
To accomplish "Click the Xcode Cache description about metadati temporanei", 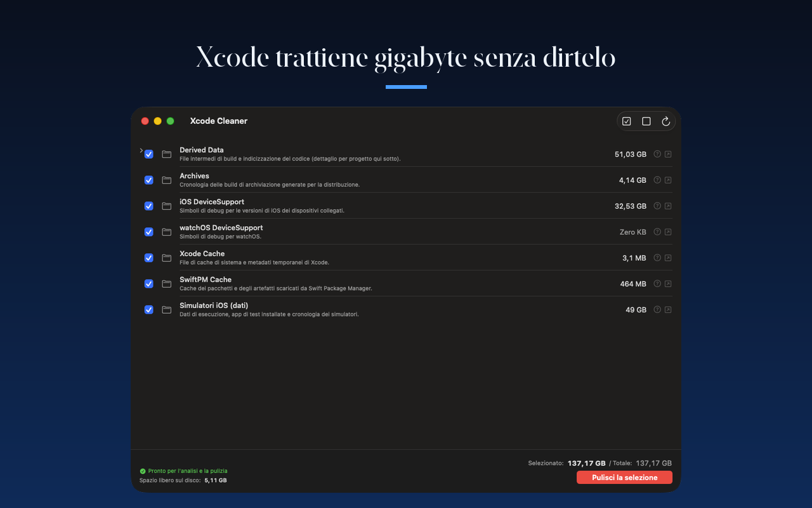I will (254, 262).
